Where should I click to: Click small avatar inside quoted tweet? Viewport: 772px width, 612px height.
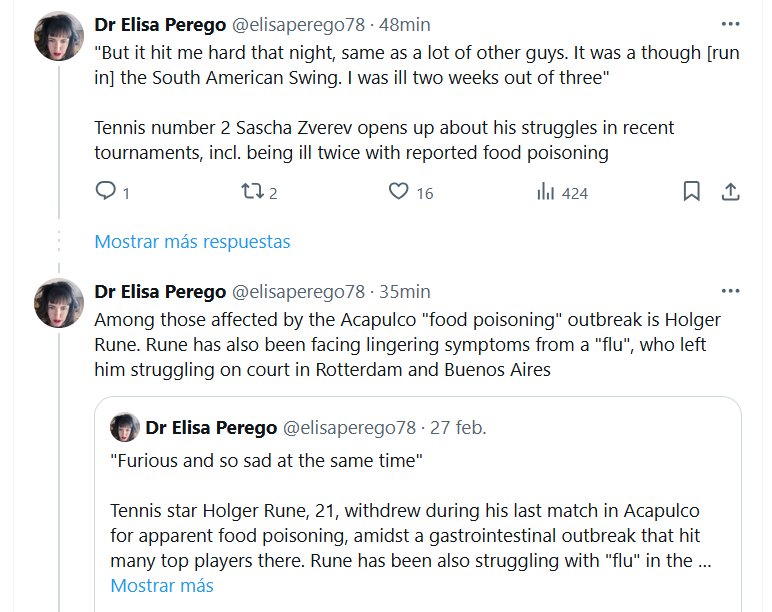pyautogui.click(x=124, y=427)
